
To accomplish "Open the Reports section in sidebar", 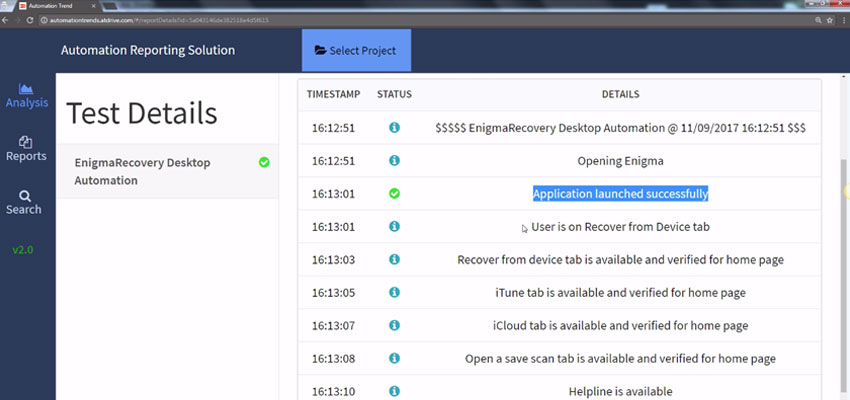I will [26, 149].
